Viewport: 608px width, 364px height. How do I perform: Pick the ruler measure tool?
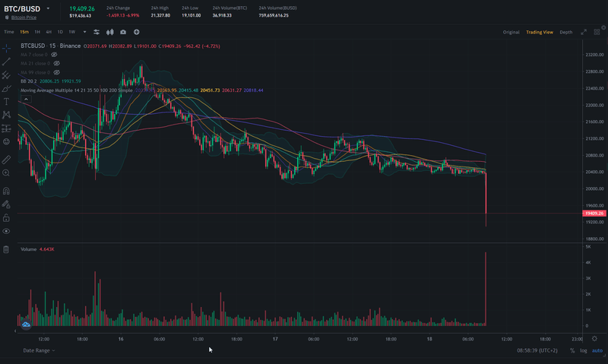(6, 160)
